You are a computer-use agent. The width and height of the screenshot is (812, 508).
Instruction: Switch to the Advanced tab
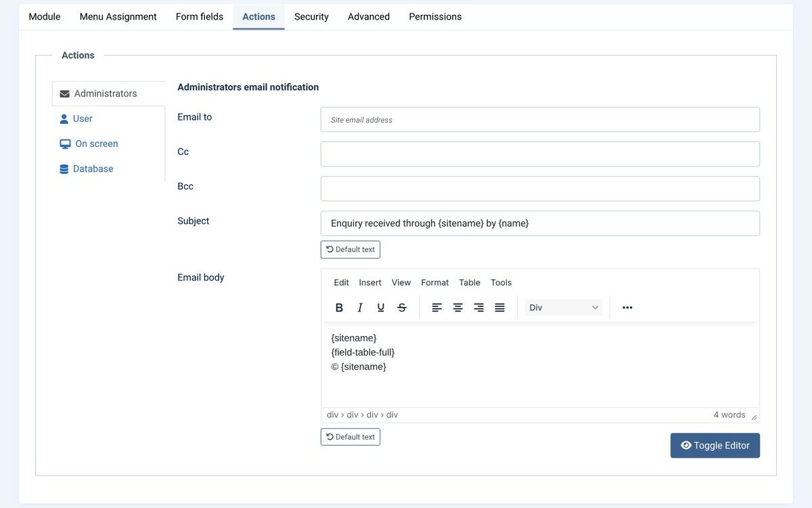point(369,17)
